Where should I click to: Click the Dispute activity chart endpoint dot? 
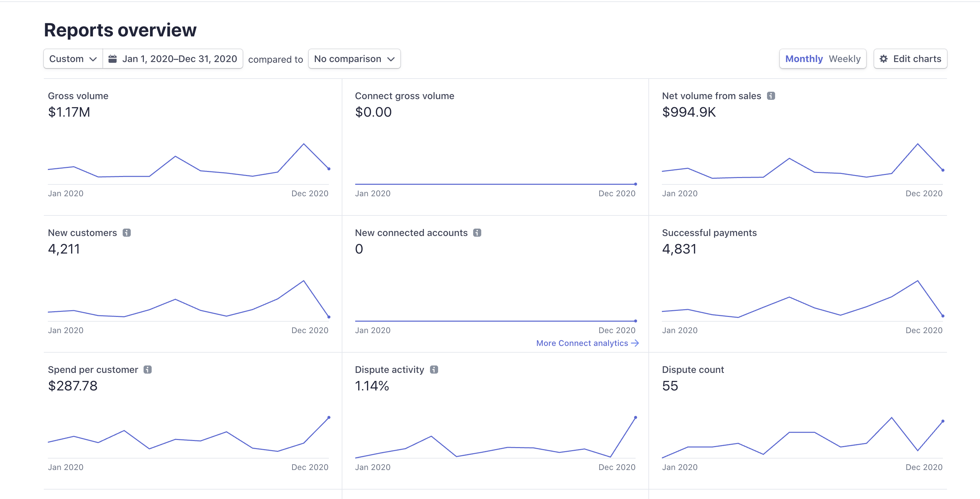[635, 417]
